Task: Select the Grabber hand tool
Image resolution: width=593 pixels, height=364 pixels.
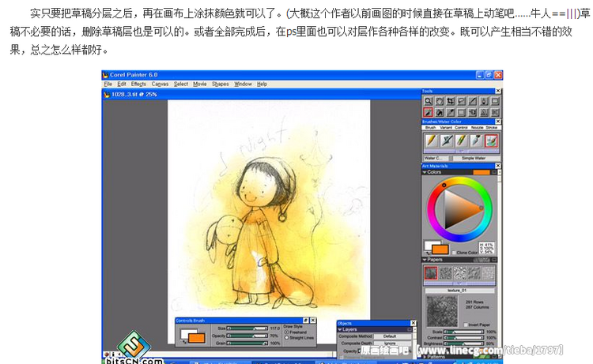Action: (x=439, y=101)
